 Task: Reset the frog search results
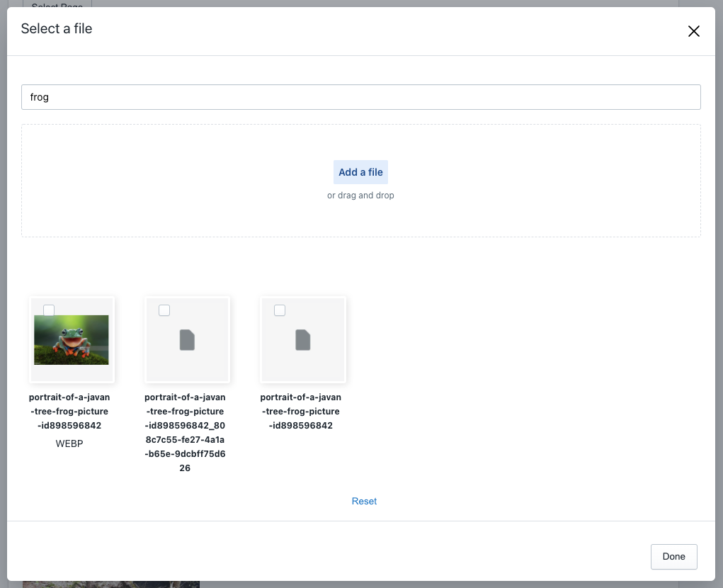coord(364,501)
